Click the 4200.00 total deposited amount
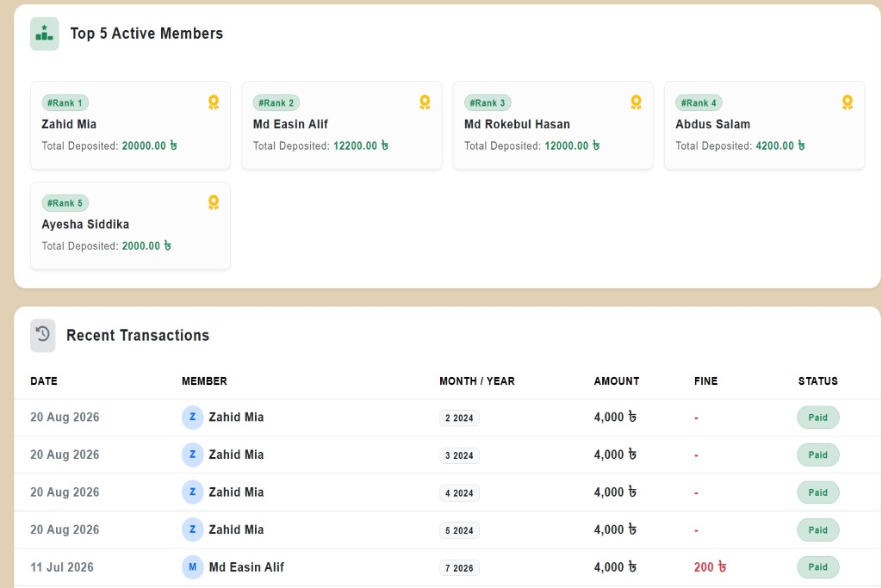Screen dimensions: 882x588 click(x=780, y=145)
